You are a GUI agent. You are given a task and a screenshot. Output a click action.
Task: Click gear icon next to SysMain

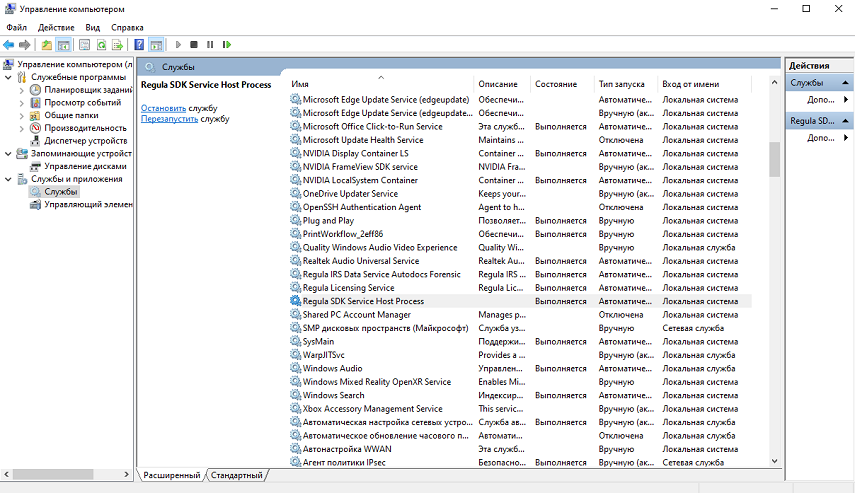(295, 341)
